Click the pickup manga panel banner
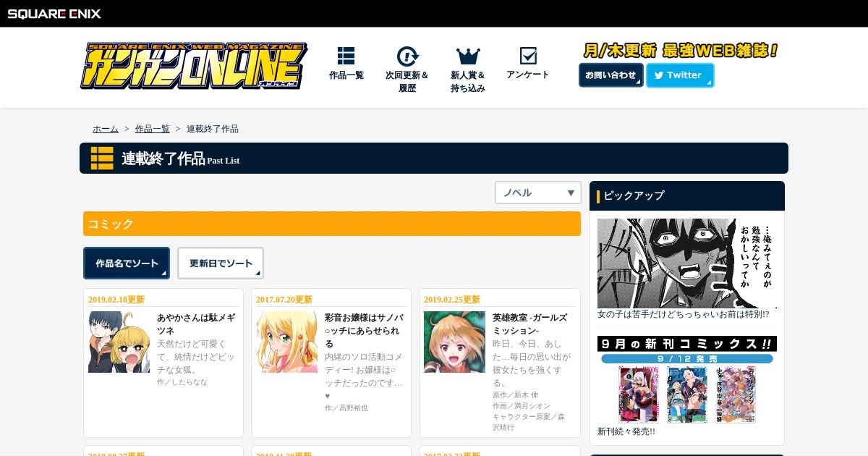 click(686, 263)
